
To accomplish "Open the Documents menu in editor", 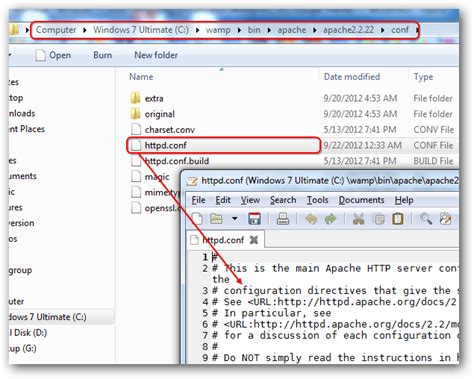I will click(x=361, y=200).
